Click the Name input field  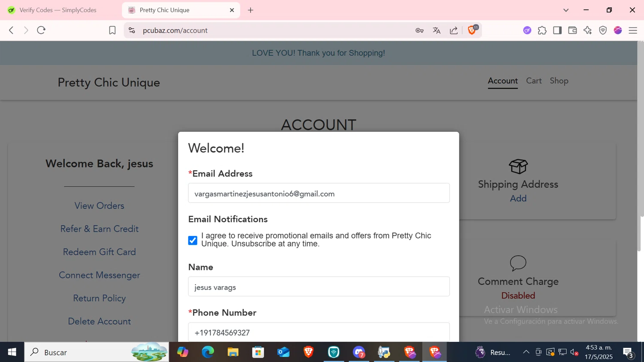(319, 287)
